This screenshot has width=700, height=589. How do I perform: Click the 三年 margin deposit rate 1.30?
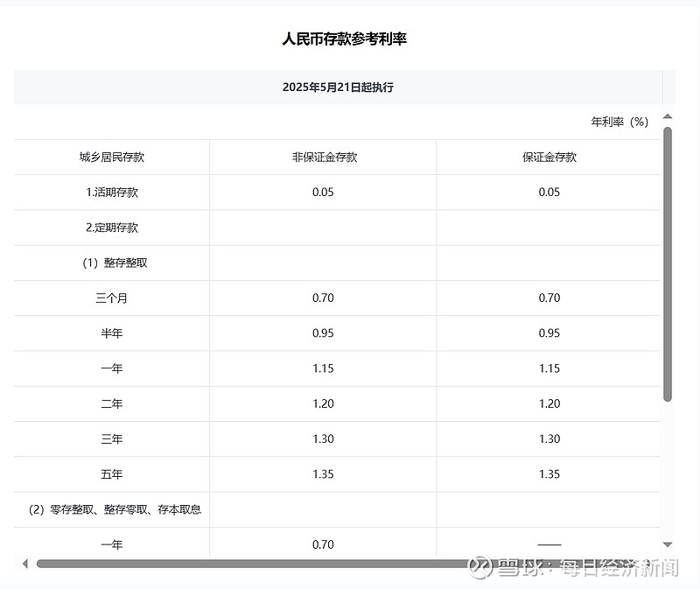(x=549, y=439)
